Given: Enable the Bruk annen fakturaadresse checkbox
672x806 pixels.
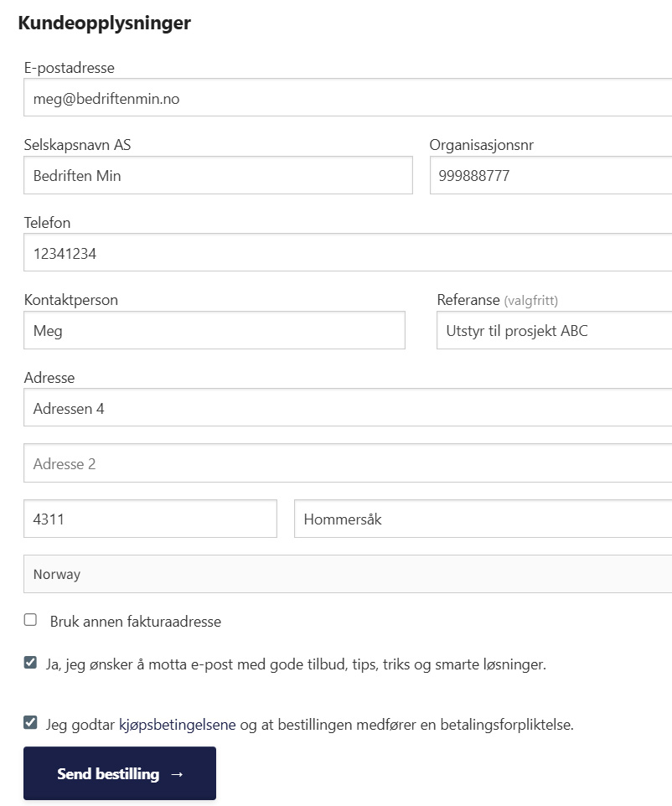Looking at the screenshot, I should (x=31, y=620).
